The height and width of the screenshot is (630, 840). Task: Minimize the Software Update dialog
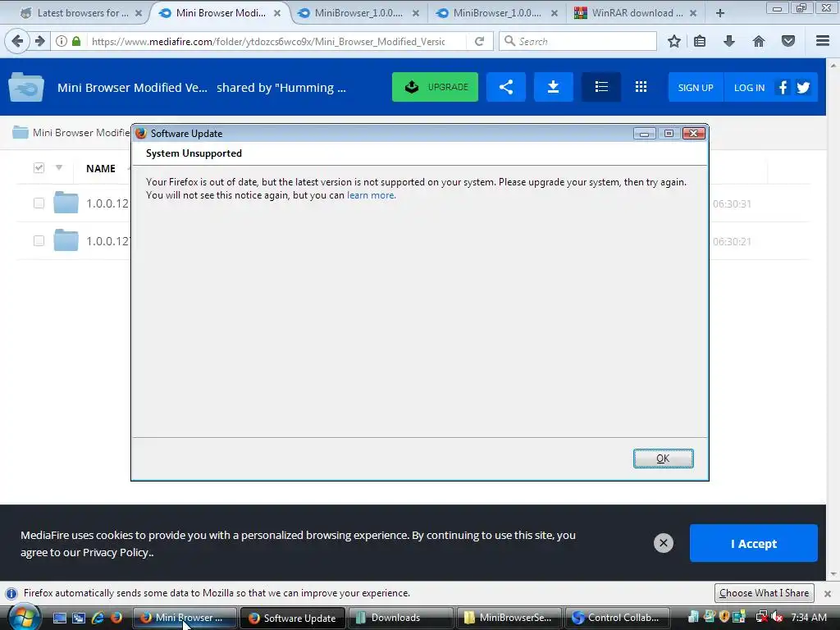[645, 134]
